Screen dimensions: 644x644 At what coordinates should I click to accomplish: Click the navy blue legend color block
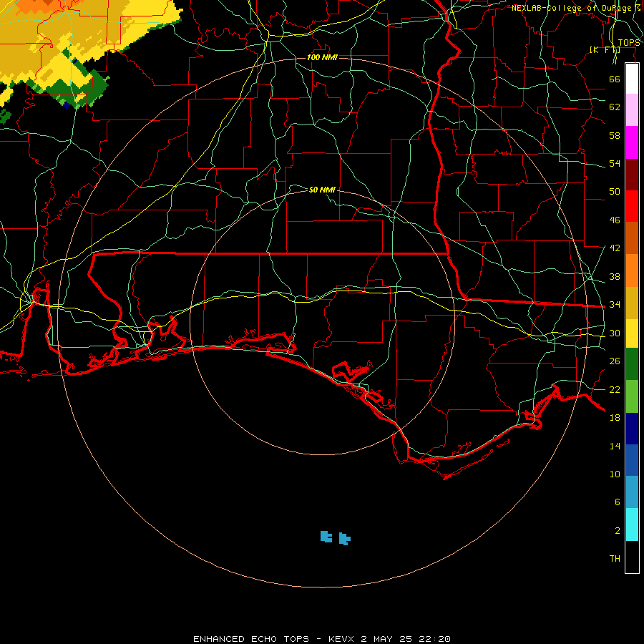point(632,429)
